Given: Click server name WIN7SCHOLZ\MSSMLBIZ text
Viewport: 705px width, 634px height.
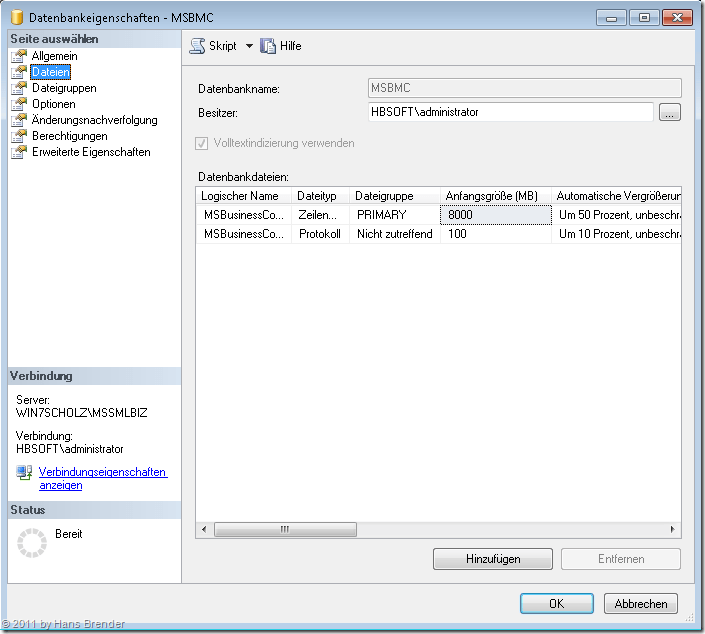Looking at the screenshot, I should click(x=81, y=413).
